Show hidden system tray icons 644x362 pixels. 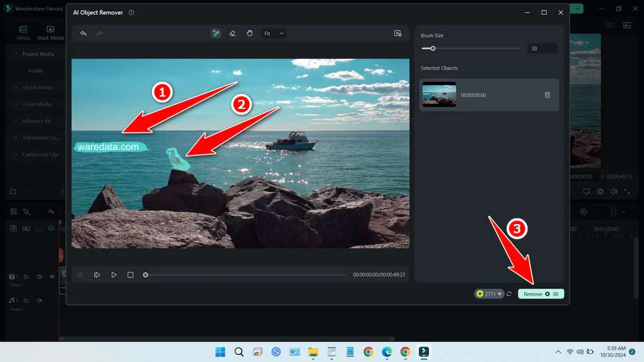click(558, 352)
